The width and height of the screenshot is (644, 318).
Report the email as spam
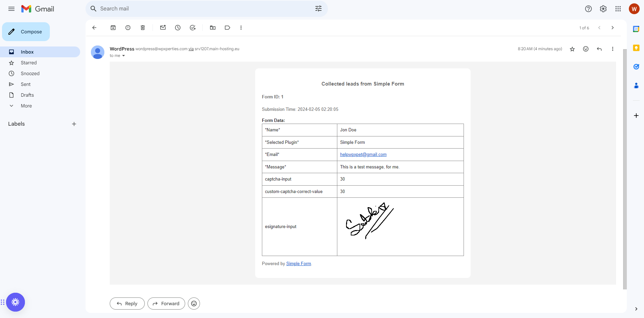[128, 28]
